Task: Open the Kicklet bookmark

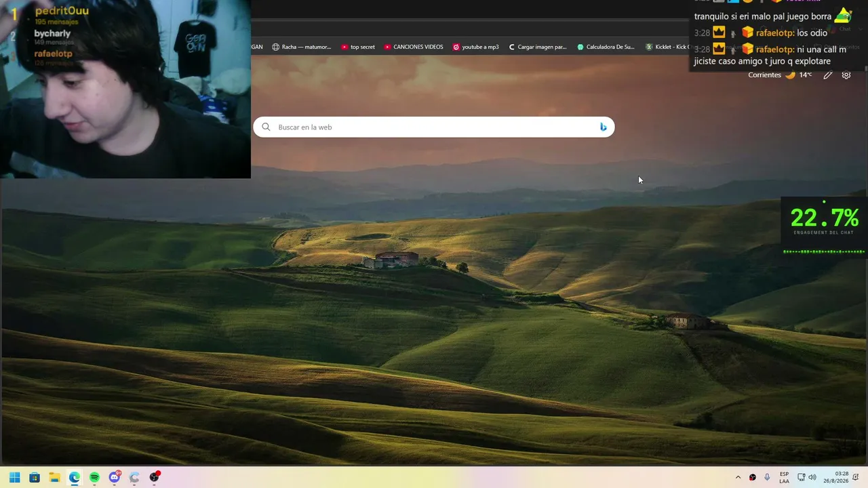Action: click(667, 47)
